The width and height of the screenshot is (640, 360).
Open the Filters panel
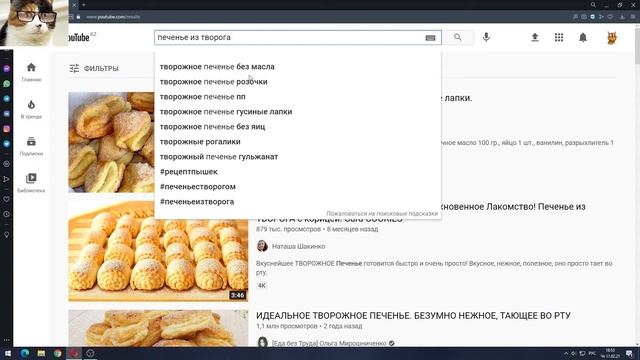(x=94, y=69)
